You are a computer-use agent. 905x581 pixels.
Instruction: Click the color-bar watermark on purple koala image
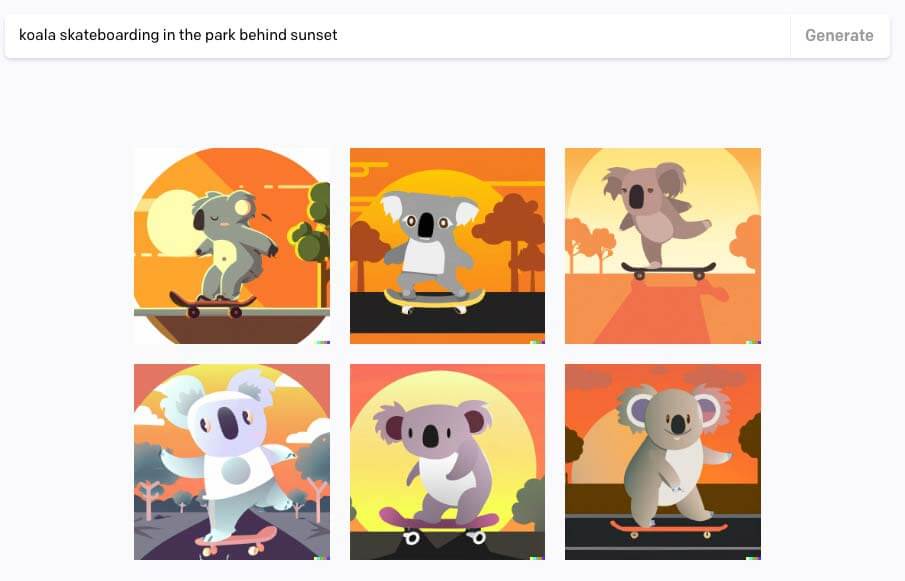(x=537, y=558)
